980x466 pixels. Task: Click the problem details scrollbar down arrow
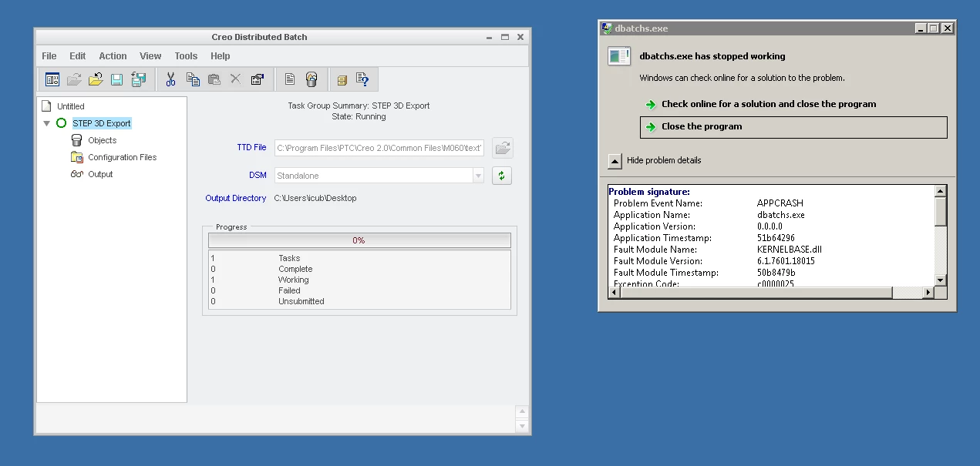[940, 280]
